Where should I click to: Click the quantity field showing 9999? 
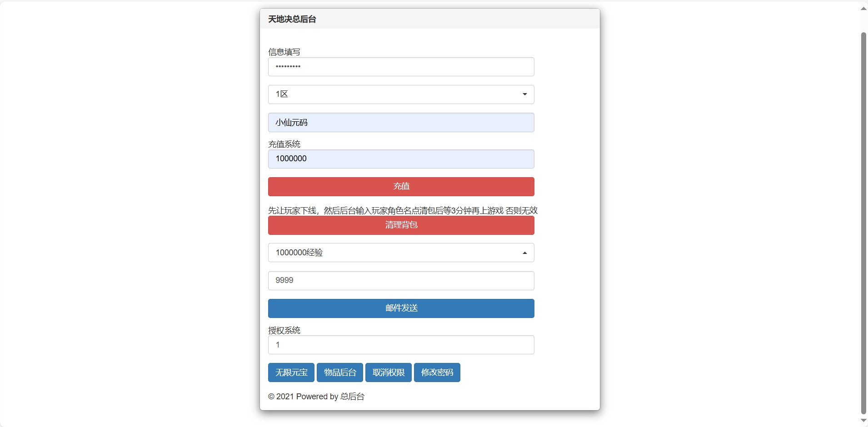401,281
